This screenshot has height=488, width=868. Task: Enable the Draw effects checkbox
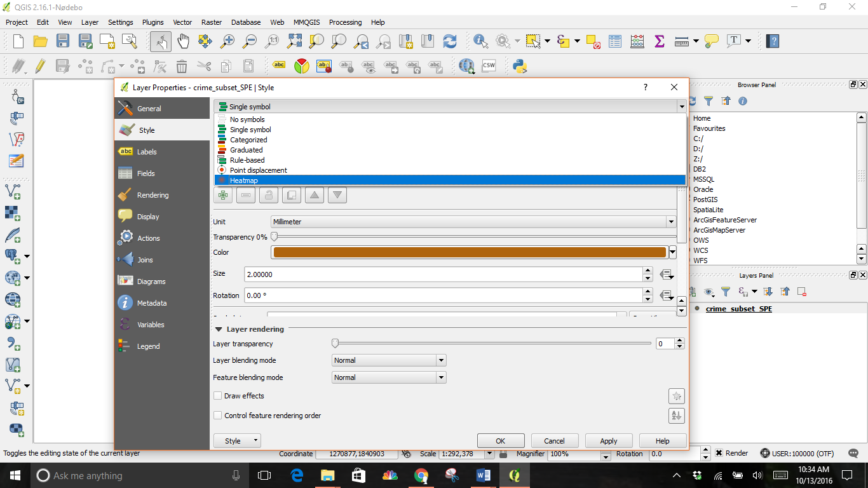coord(218,396)
